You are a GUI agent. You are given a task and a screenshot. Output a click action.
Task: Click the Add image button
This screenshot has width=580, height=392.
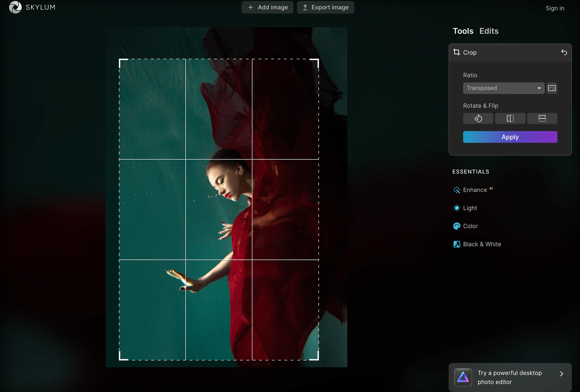(267, 7)
